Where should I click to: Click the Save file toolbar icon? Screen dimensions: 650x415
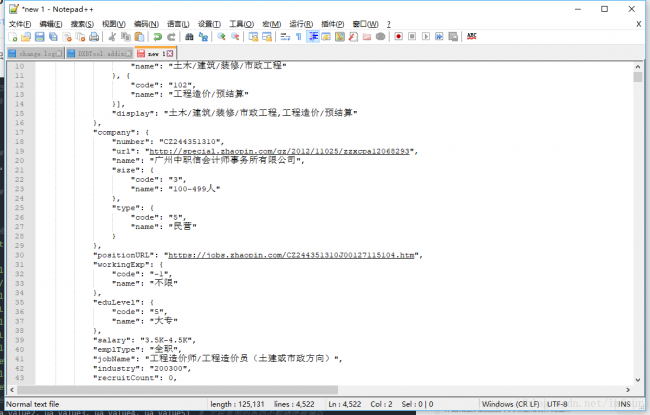pos(39,36)
